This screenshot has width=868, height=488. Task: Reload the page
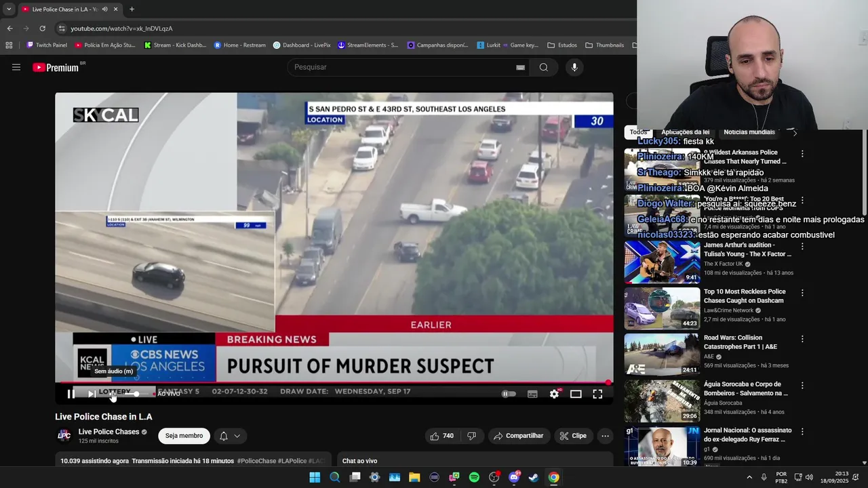tap(42, 28)
